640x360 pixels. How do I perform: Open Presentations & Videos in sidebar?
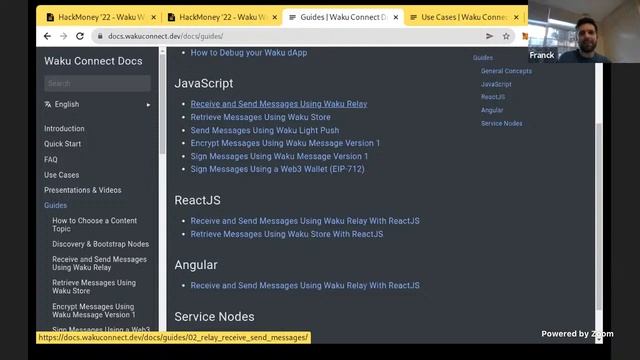click(82, 190)
